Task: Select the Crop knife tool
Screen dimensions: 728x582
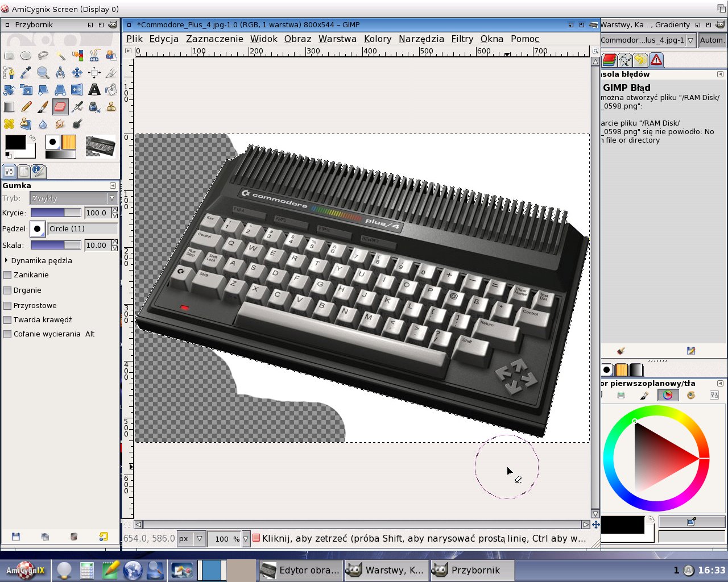Action: click(x=111, y=73)
